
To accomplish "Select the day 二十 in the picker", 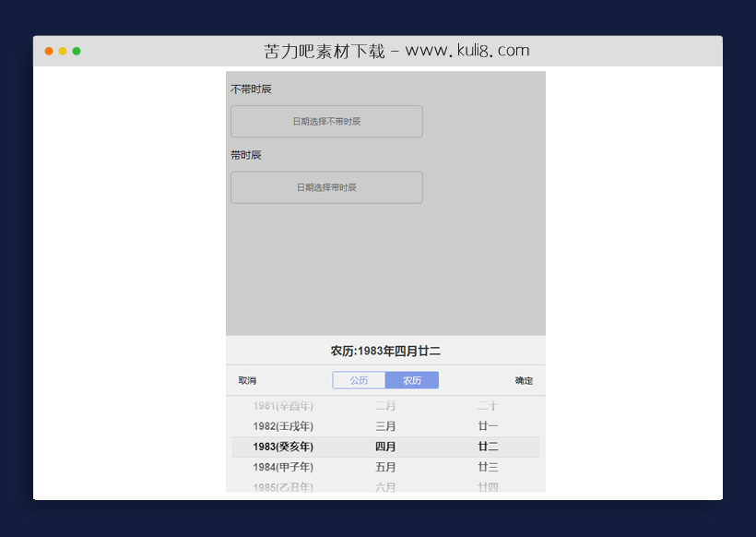I will (x=489, y=406).
